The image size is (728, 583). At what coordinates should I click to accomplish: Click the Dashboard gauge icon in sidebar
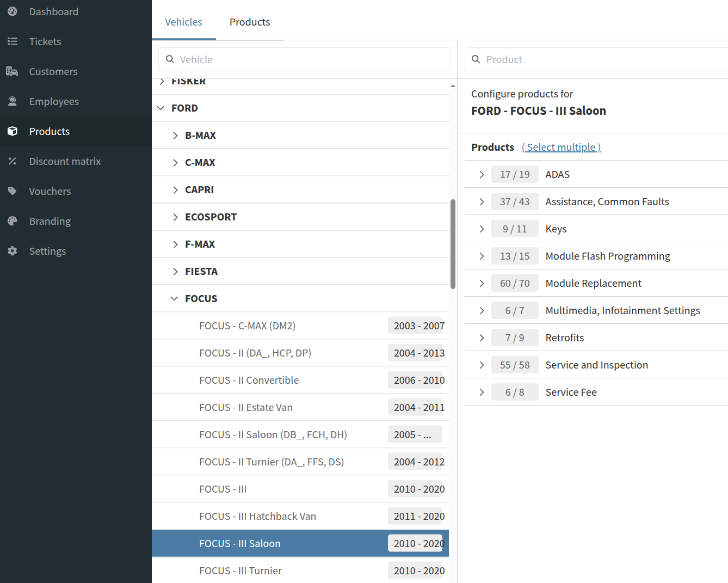[x=13, y=11]
